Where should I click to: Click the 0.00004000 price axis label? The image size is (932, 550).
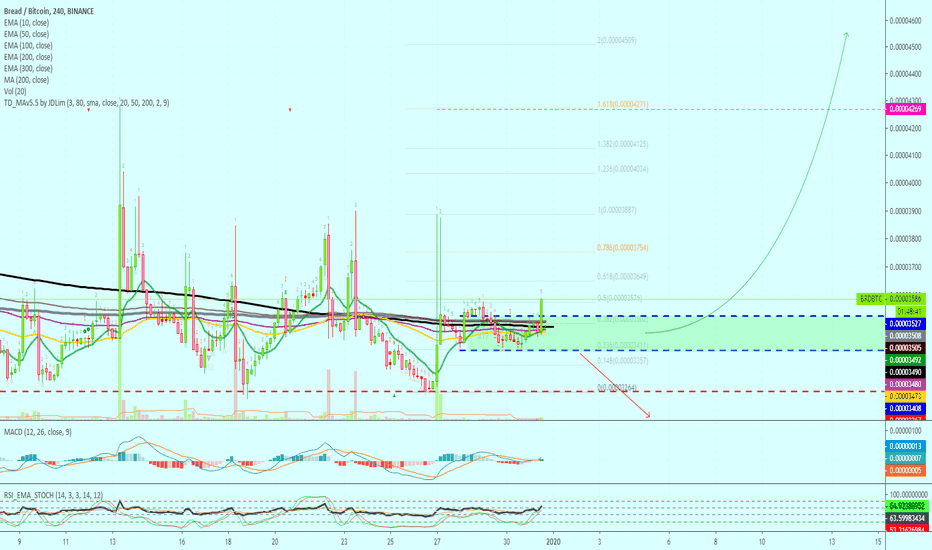click(905, 183)
